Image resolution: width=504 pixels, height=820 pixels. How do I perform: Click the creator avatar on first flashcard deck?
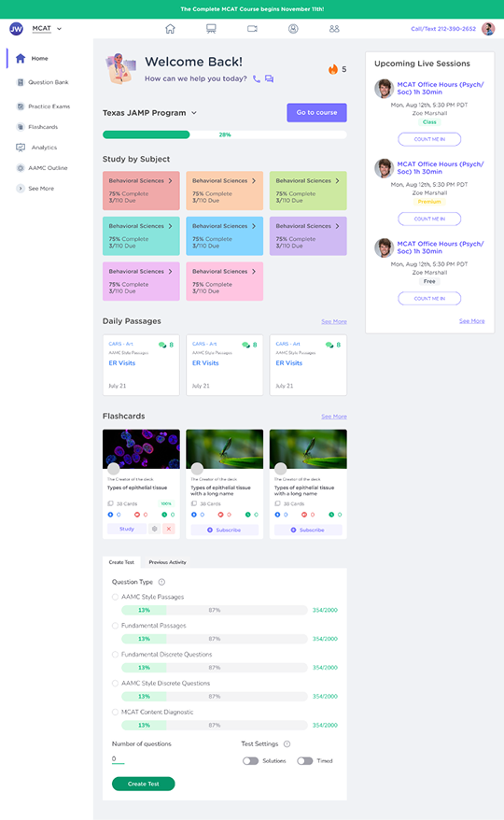[x=114, y=469]
